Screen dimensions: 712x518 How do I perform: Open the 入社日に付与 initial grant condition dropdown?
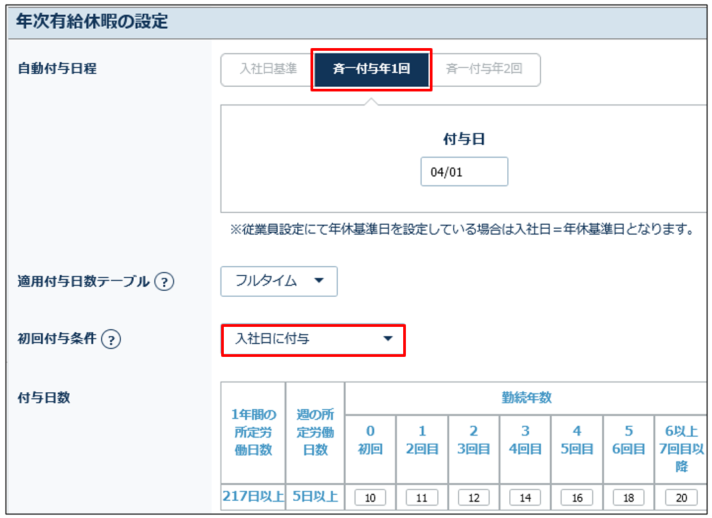(313, 339)
